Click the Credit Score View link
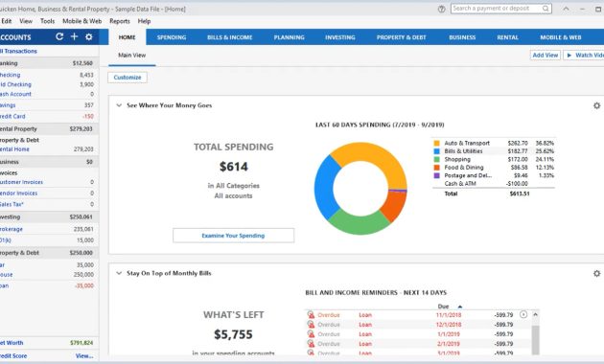604x364 pixels. (84, 356)
